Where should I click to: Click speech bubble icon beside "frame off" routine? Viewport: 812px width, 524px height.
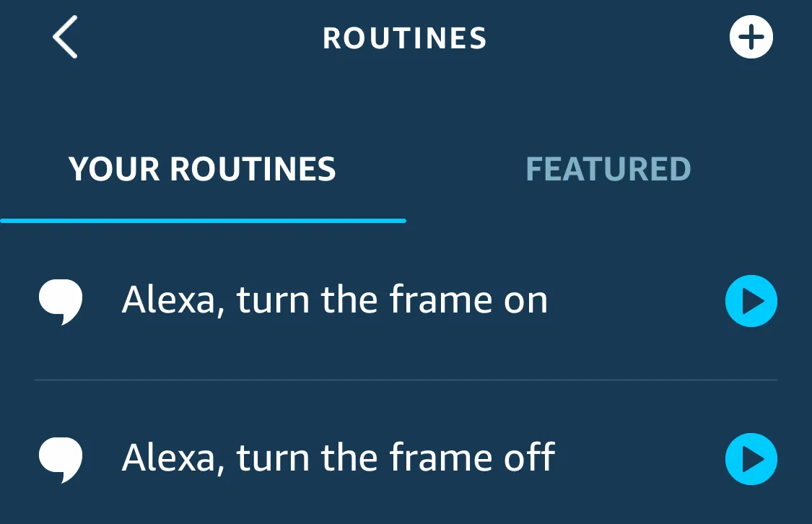pos(61,460)
